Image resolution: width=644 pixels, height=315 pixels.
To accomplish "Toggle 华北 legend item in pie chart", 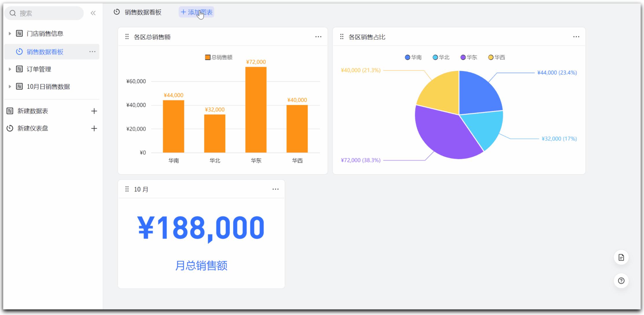I will coord(441,57).
